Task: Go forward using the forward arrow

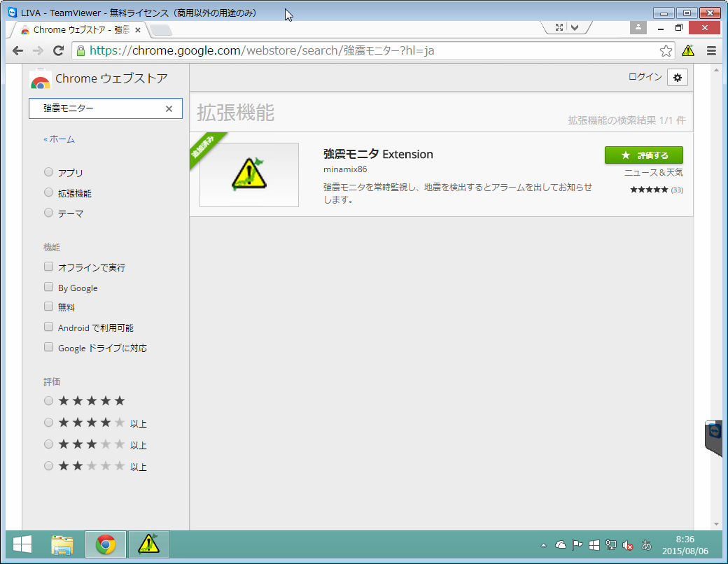Action: [38, 50]
